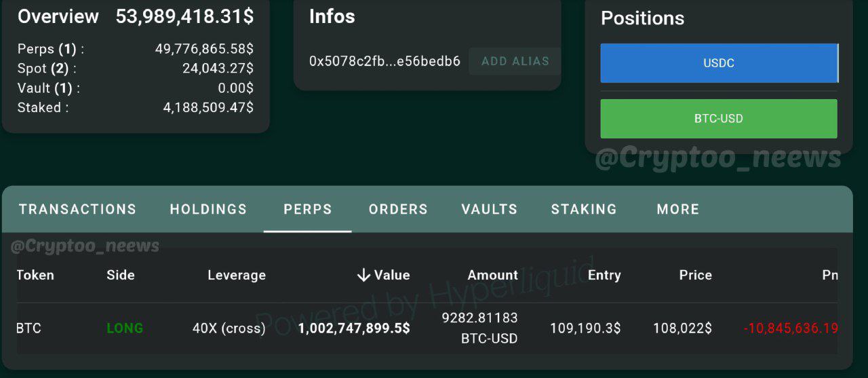Switch to the Transactions tab
This screenshot has width=868, height=378.
(77, 209)
